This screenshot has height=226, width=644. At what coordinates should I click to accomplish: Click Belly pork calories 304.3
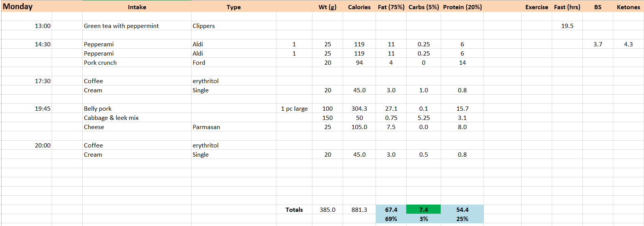[359, 108]
